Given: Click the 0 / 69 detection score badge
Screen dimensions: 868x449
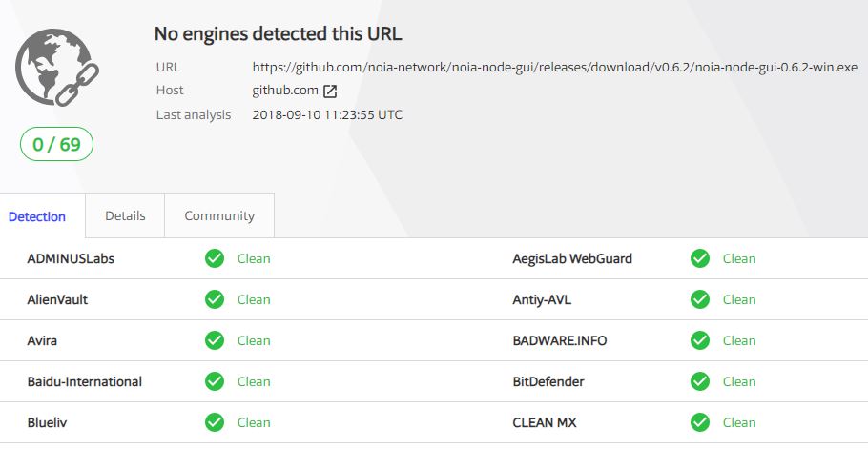Looking at the screenshot, I should [56, 144].
